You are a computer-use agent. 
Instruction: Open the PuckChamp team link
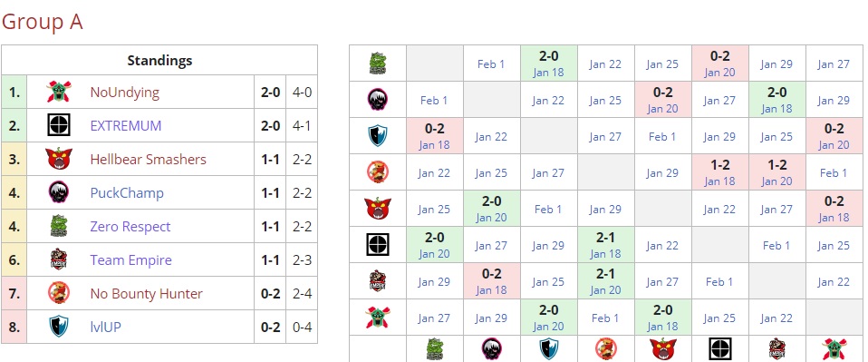[x=127, y=193]
